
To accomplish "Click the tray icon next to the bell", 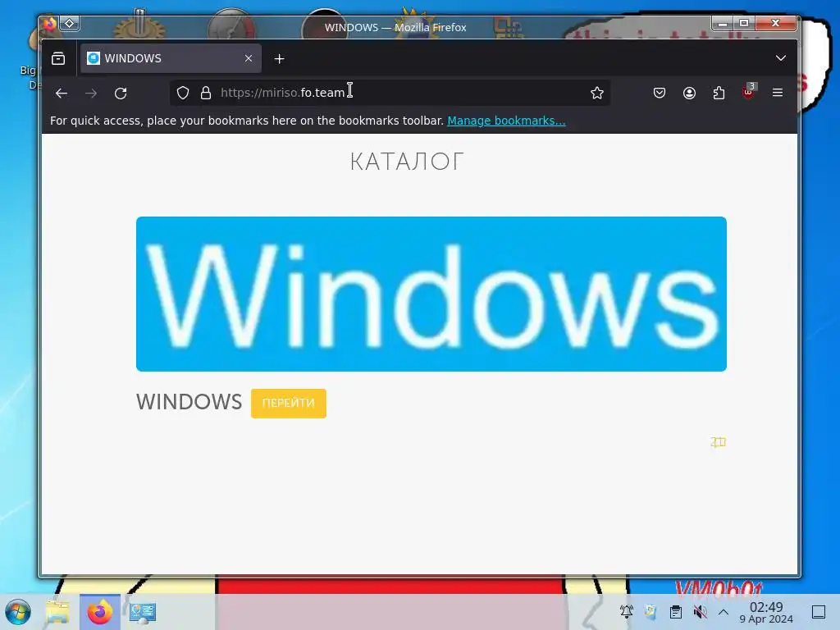I will tap(651, 612).
